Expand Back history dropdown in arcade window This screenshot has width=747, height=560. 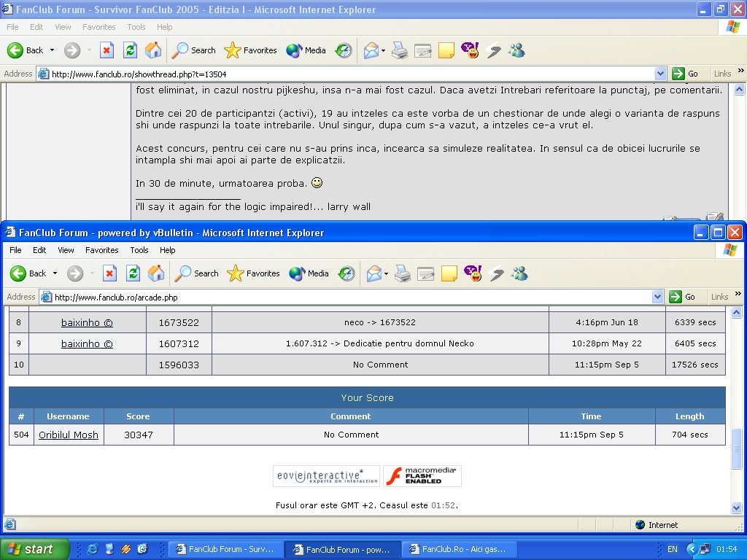pos(55,273)
